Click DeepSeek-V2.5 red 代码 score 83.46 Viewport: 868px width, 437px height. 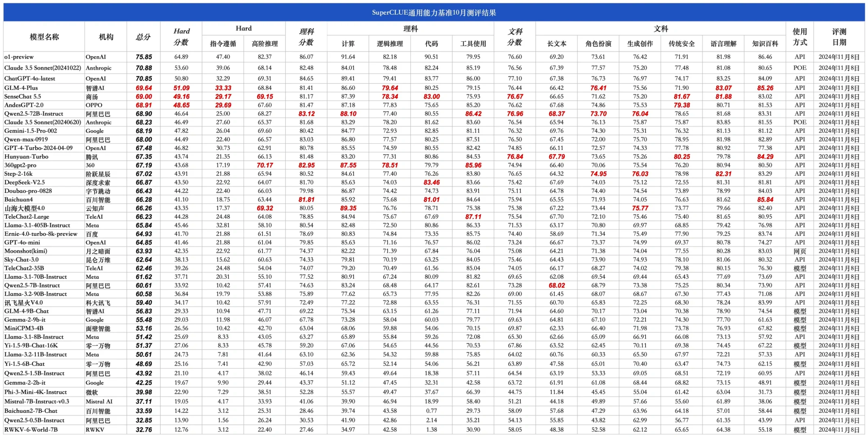coord(432,182)
